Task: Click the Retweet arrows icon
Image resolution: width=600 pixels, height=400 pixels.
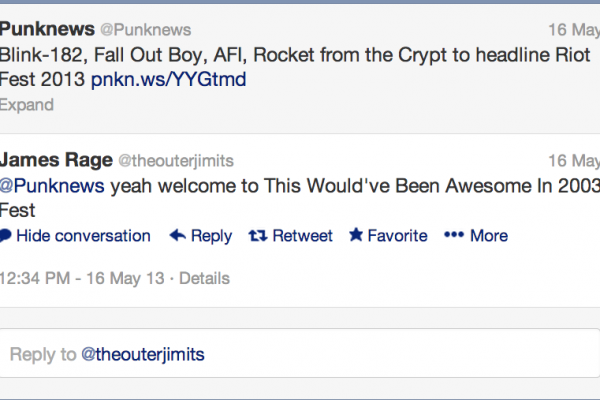Action: point(257,236)
